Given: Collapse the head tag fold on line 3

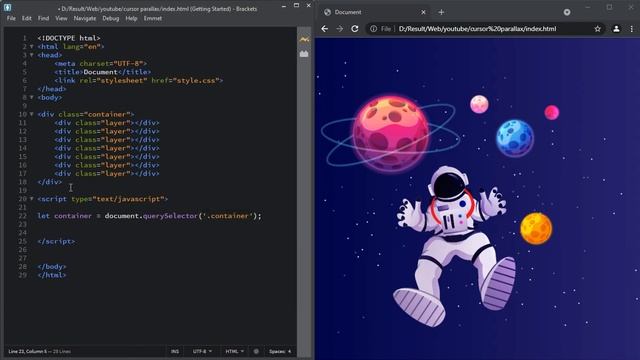Looking at the screenshot, I should coord(31,55).
